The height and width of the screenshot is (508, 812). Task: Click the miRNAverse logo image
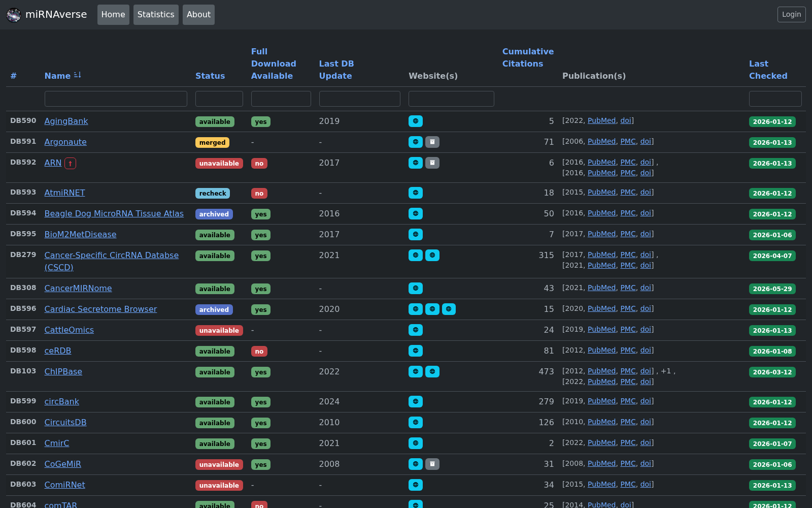[x=14, y=15]
